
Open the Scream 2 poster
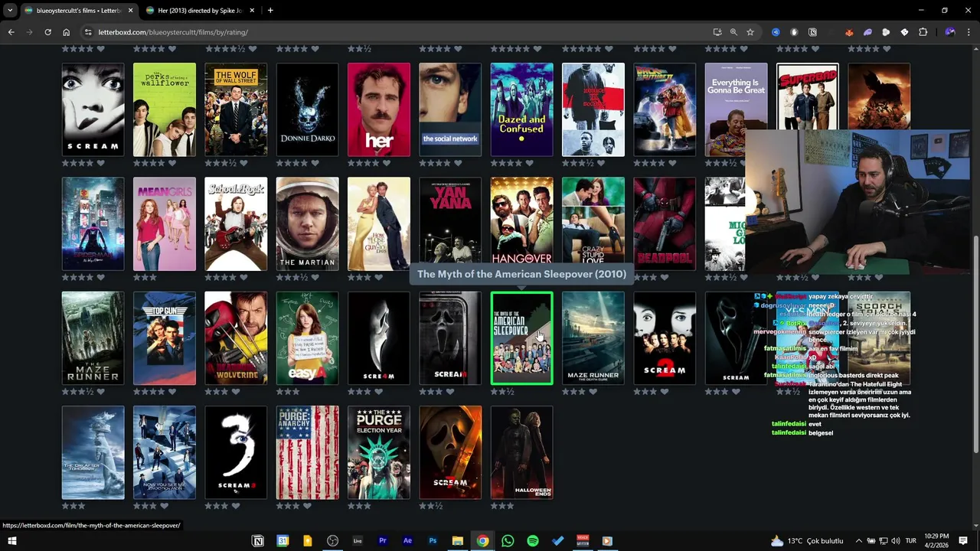click(665, 338)
